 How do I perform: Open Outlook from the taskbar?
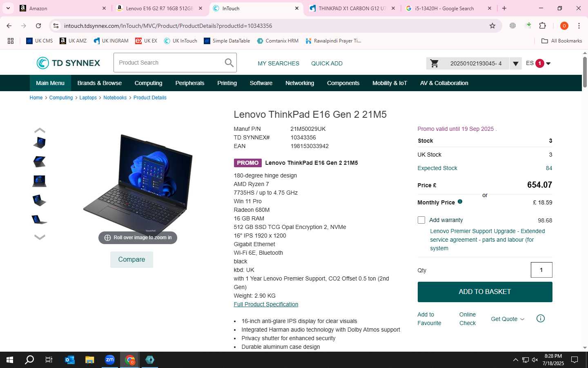[x=70, y=360]
